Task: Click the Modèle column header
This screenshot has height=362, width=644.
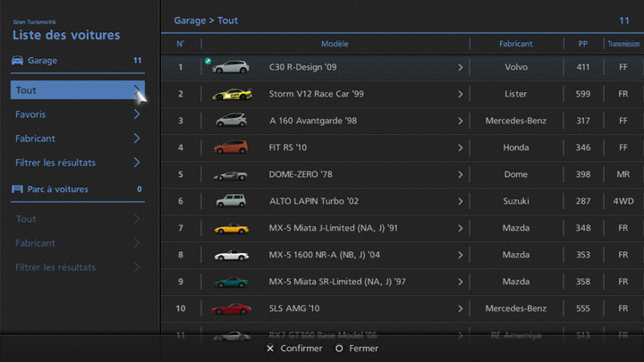Action: click(335, 44)
